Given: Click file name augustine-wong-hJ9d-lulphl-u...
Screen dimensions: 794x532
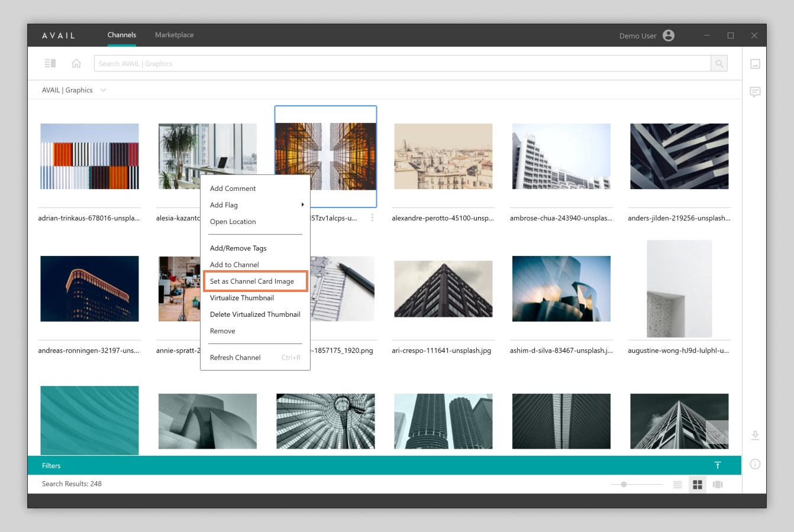Looking at the screenshot, I should pos(679,351).
